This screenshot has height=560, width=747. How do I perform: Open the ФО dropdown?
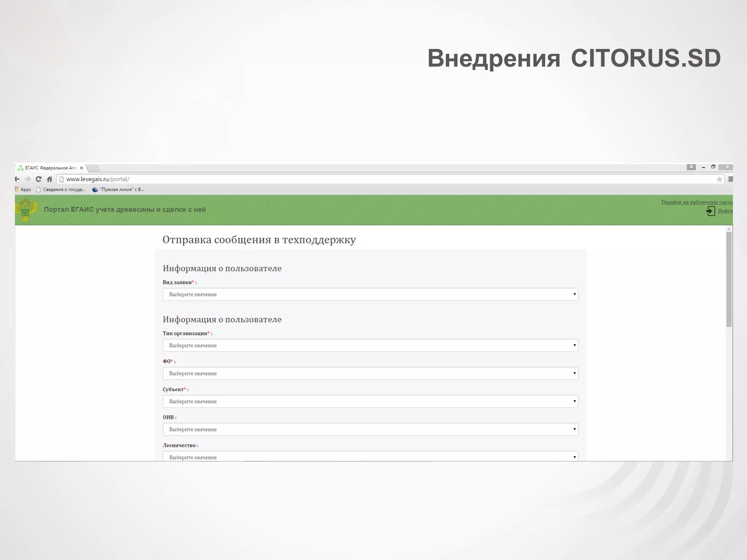point(370,373)
